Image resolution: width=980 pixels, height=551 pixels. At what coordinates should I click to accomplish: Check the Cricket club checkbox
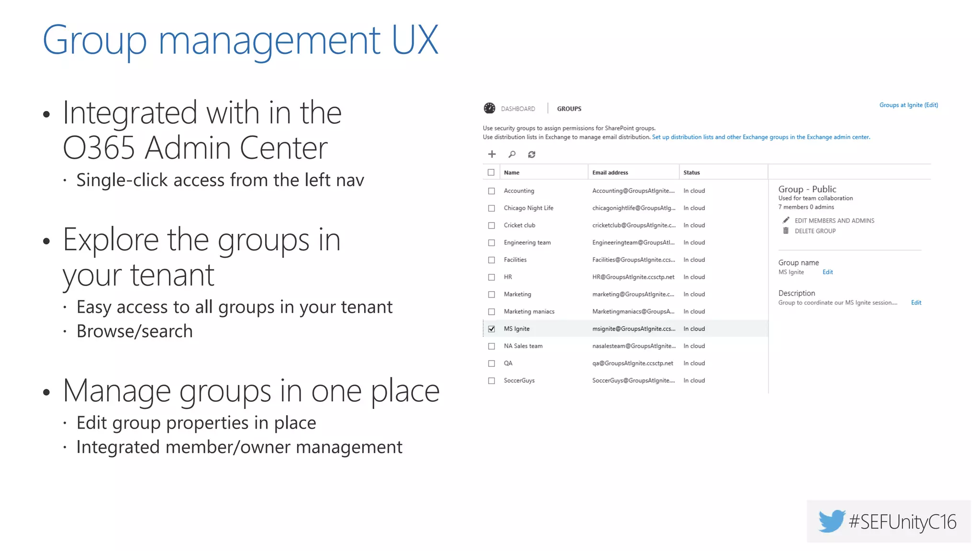pos(491,225)
